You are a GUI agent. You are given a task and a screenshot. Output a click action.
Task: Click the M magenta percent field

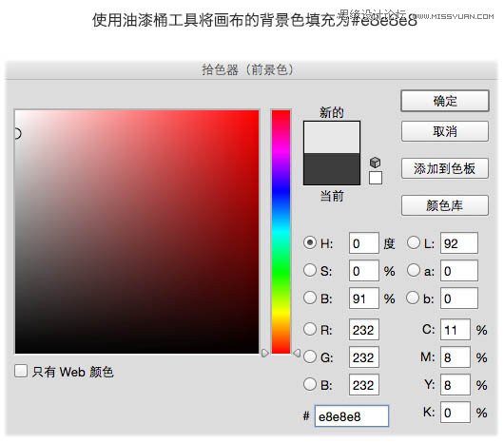456,357
